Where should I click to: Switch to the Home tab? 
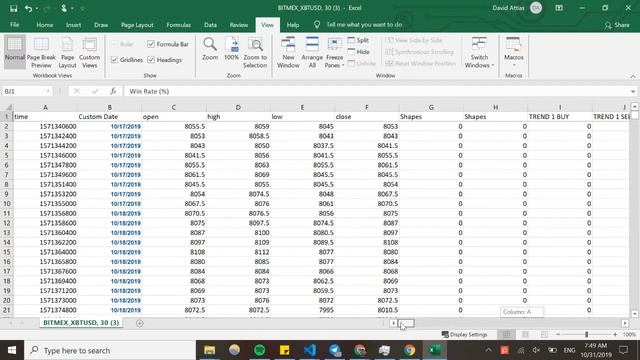tap(44, 25)
